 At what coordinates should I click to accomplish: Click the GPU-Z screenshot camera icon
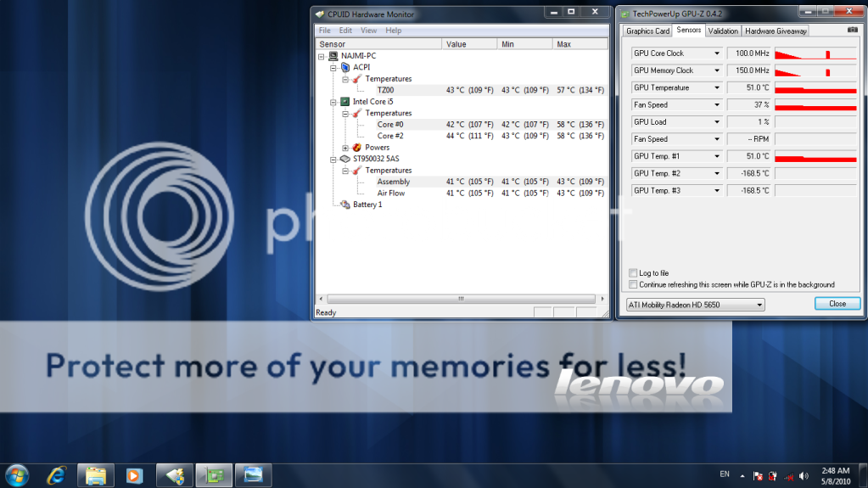tap(852, 31)
